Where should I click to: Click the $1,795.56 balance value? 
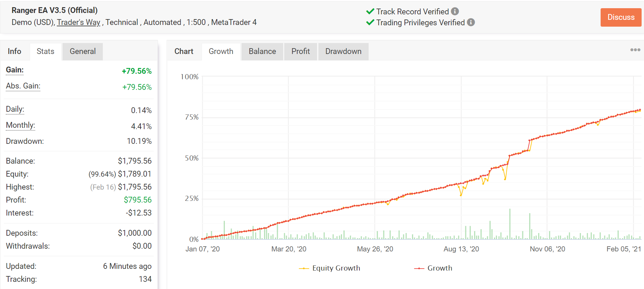click(135, 161)
